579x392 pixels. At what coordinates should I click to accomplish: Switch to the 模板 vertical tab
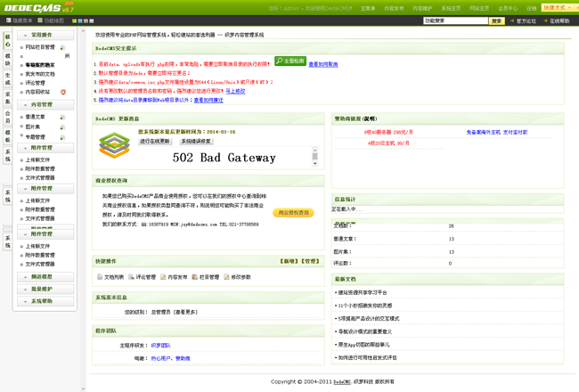[x=7, y=136]
